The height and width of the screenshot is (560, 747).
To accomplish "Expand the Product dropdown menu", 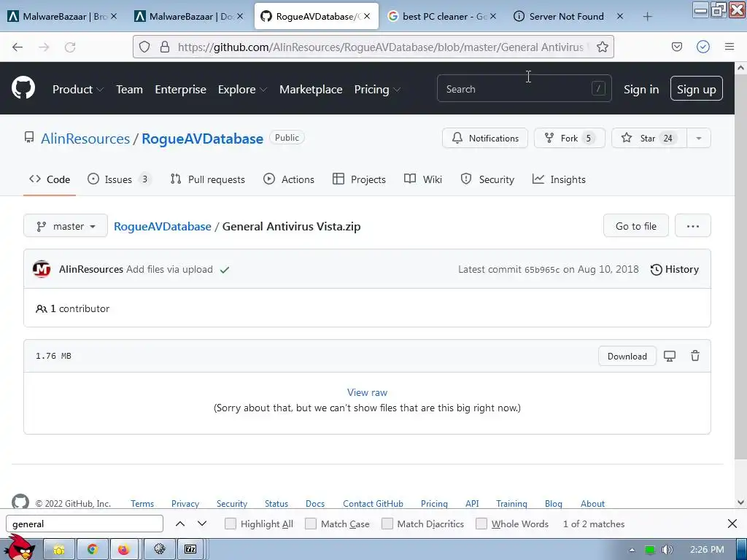I will click(x=78, y=89).
